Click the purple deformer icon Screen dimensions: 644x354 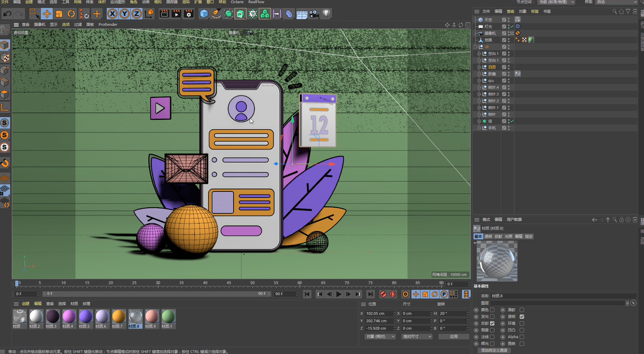(x=289, y=14)
